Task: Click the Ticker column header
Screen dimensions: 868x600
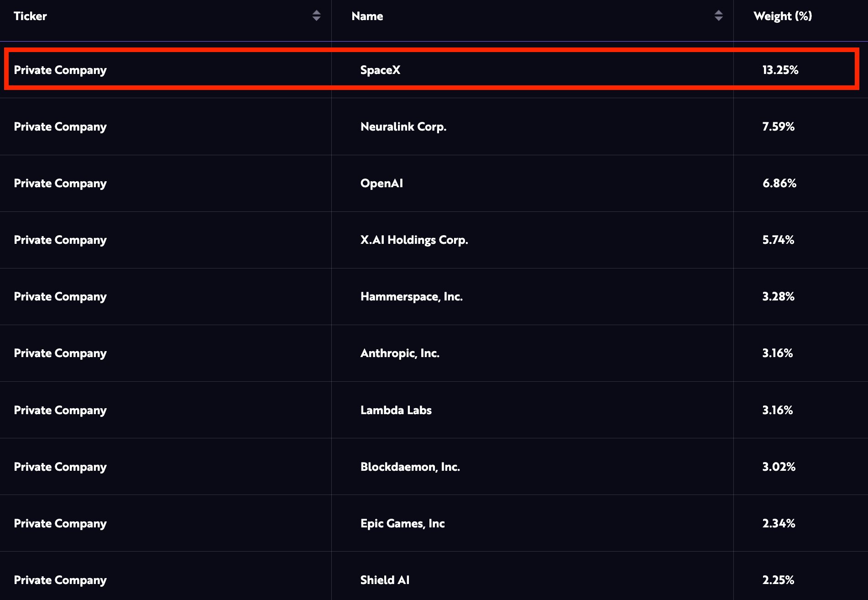Action: [x=30, y=16]
